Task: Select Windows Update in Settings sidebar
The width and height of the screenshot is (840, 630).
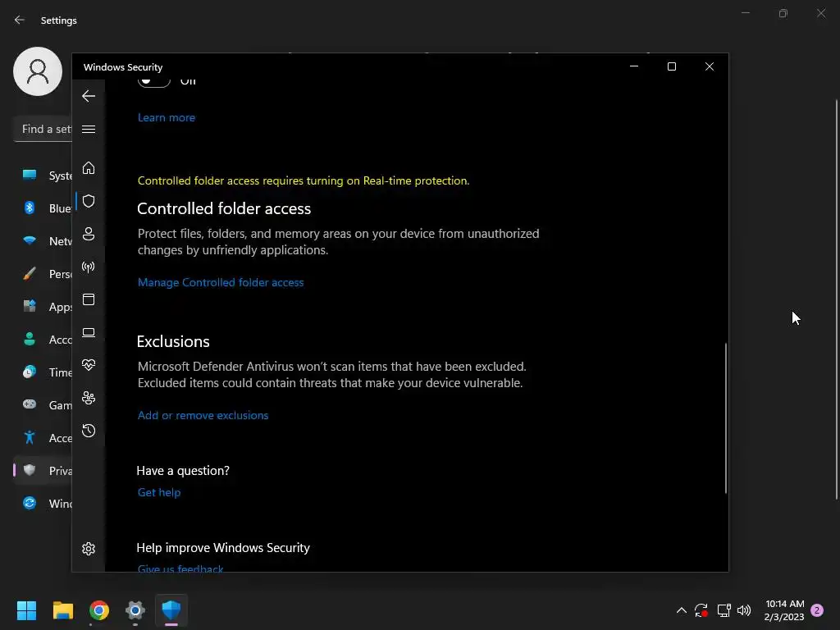Action: pos(43,504)
